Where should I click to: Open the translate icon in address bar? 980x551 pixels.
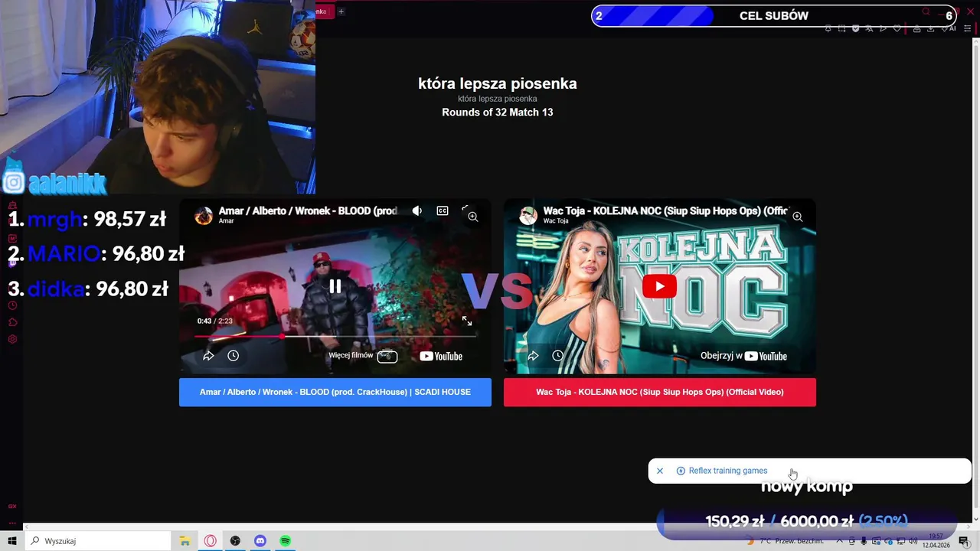click(x=869, y=28)
